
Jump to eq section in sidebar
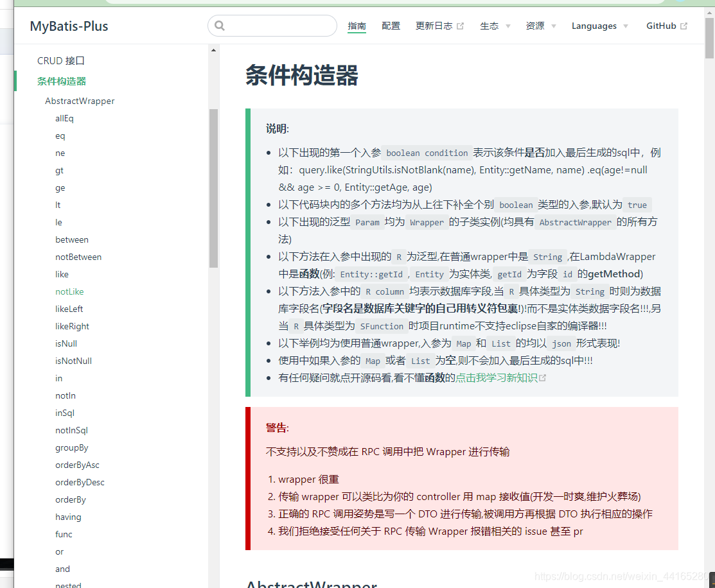click(60, 136)
